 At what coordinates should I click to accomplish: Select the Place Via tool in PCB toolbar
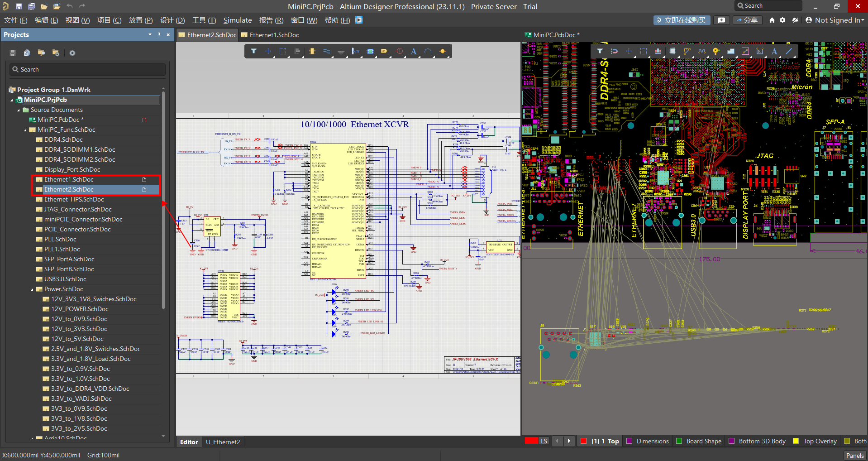716,51
